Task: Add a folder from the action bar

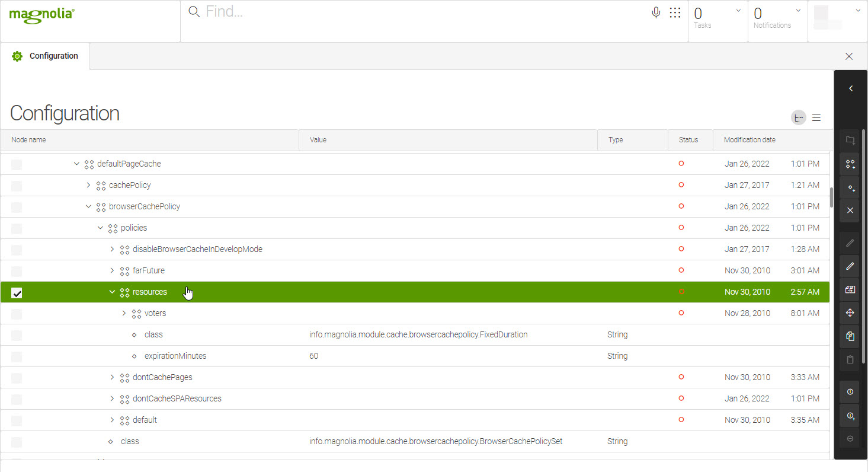Action: (850, 141)
